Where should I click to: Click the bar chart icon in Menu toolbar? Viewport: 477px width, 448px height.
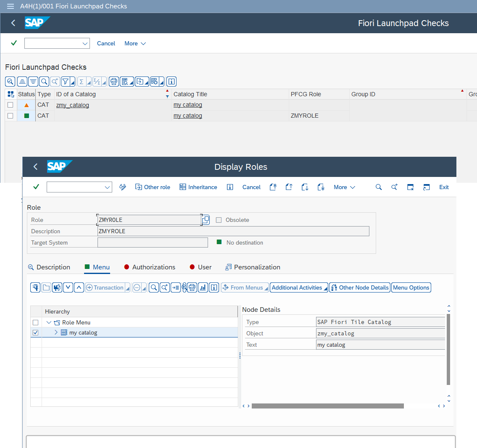pyautogui.click(x=203, y=287)
